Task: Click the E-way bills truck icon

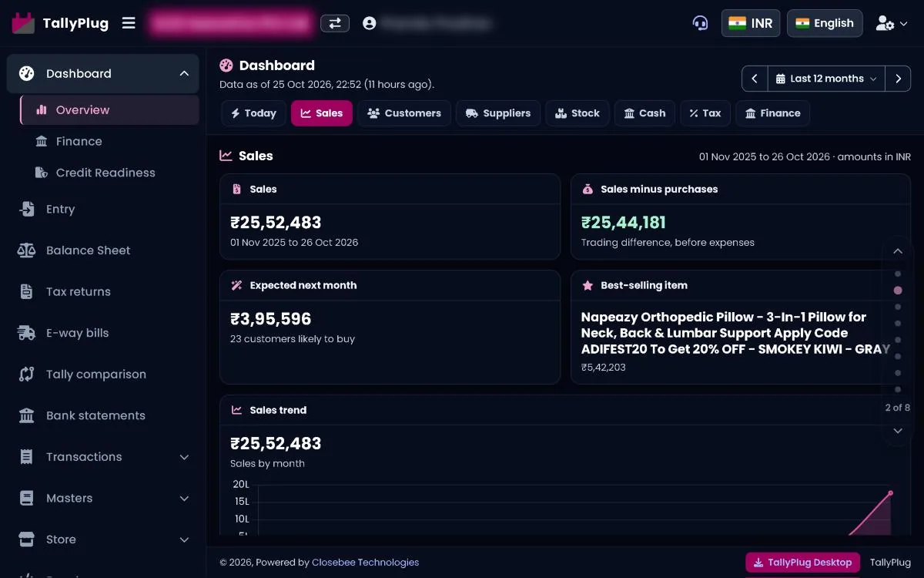Action: click(27, 333)
